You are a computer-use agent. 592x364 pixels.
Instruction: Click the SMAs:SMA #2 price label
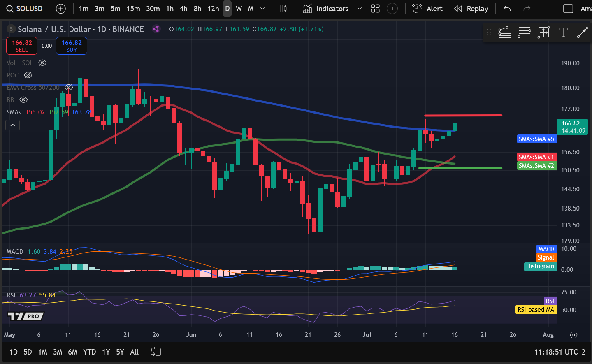536,165
